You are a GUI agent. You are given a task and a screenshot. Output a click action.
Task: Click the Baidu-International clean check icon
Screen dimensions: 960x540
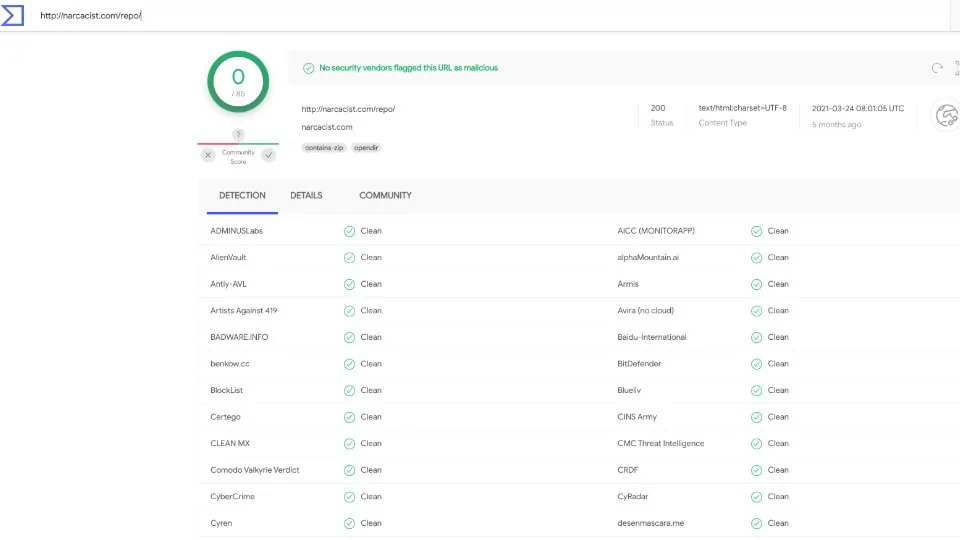(756, 337)
